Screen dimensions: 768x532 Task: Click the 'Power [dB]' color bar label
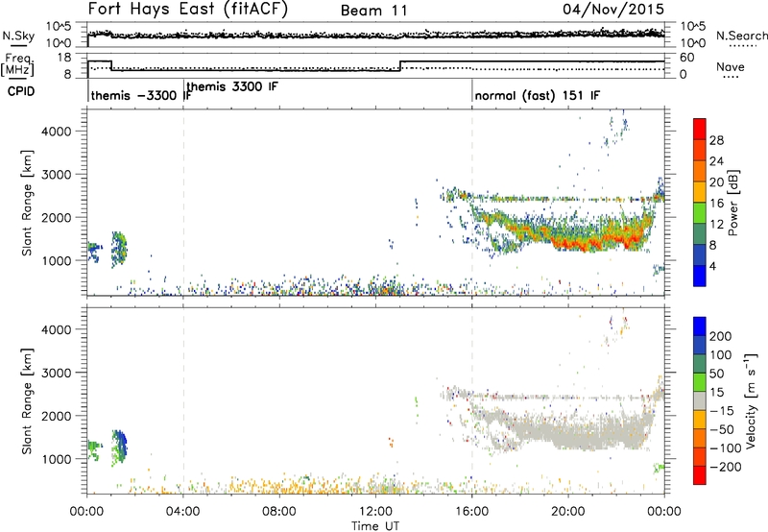click(732, 203)
